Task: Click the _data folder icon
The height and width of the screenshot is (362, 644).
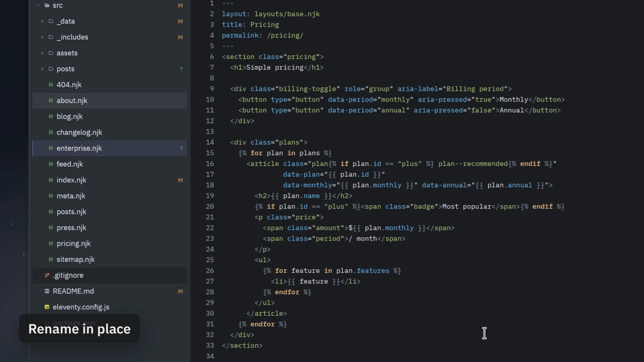Action: point(51,21)
